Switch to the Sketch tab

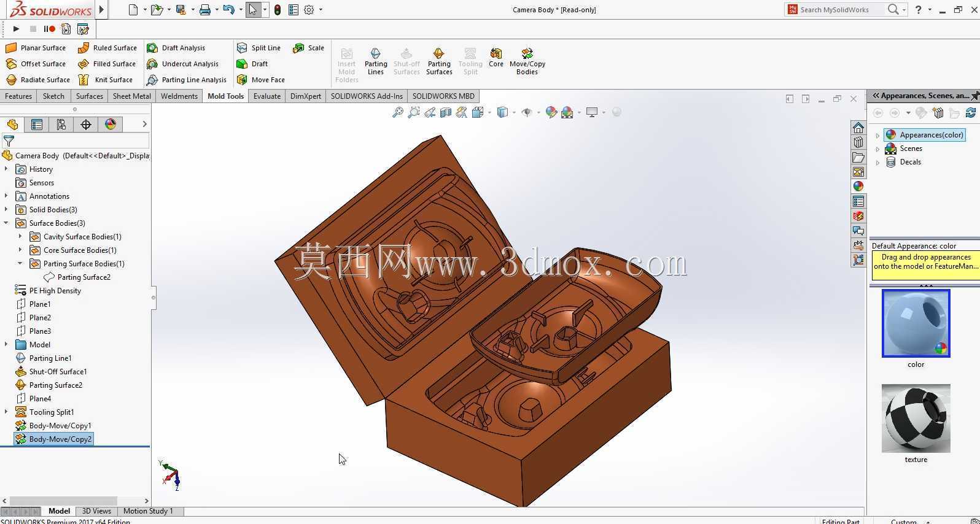tap(53, 96)
